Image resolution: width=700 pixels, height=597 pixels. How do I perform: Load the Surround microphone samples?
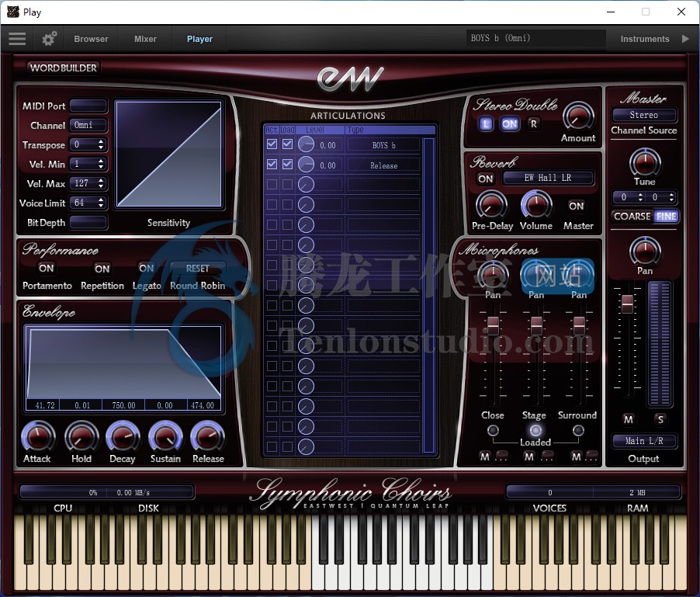[x=578, y=430]
